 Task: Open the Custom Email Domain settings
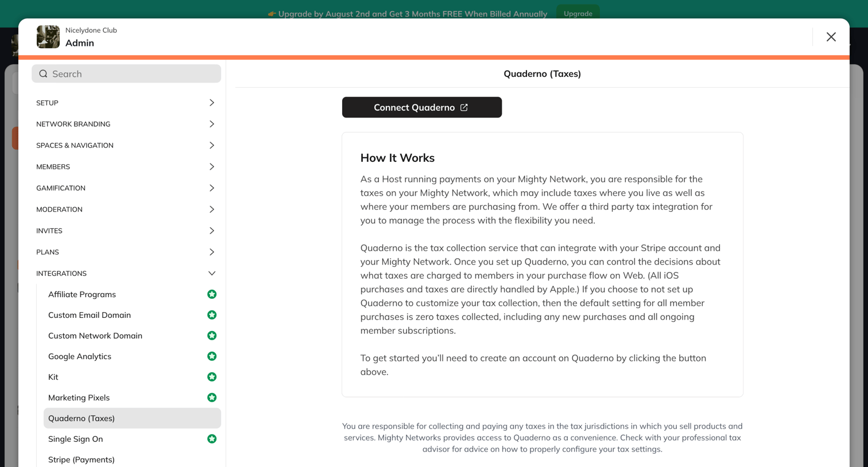click(x=132, y=315)
